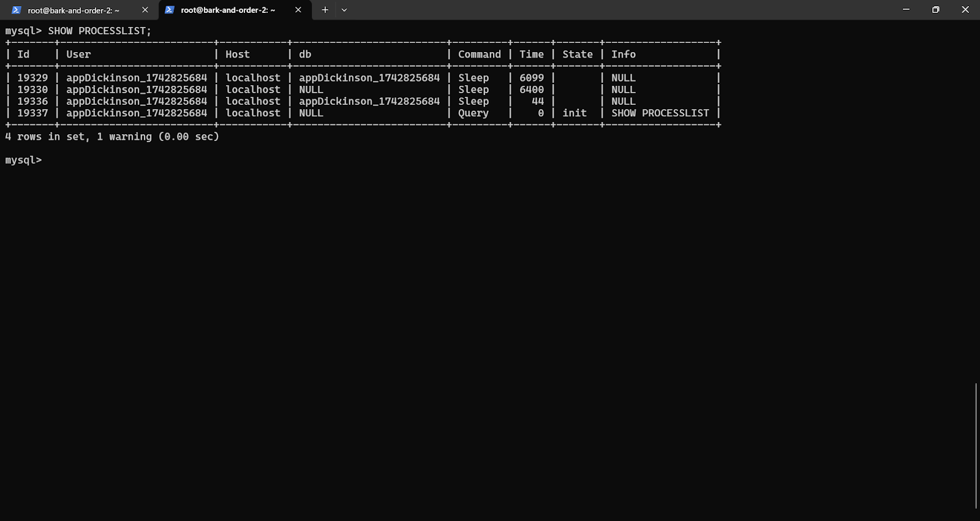The width and height of the screenshot is (980, 521).
Task: Restore down the terminal window
Action: point(935,10)
